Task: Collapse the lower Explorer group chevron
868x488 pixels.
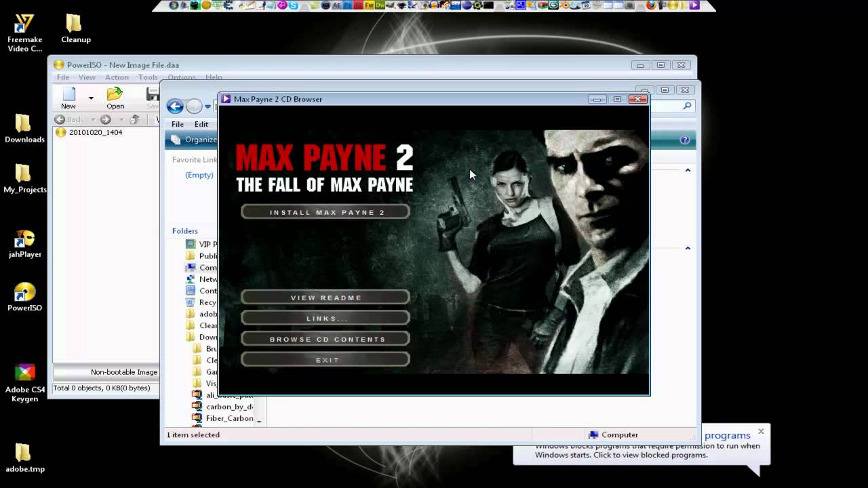Action: coord(688,248)
